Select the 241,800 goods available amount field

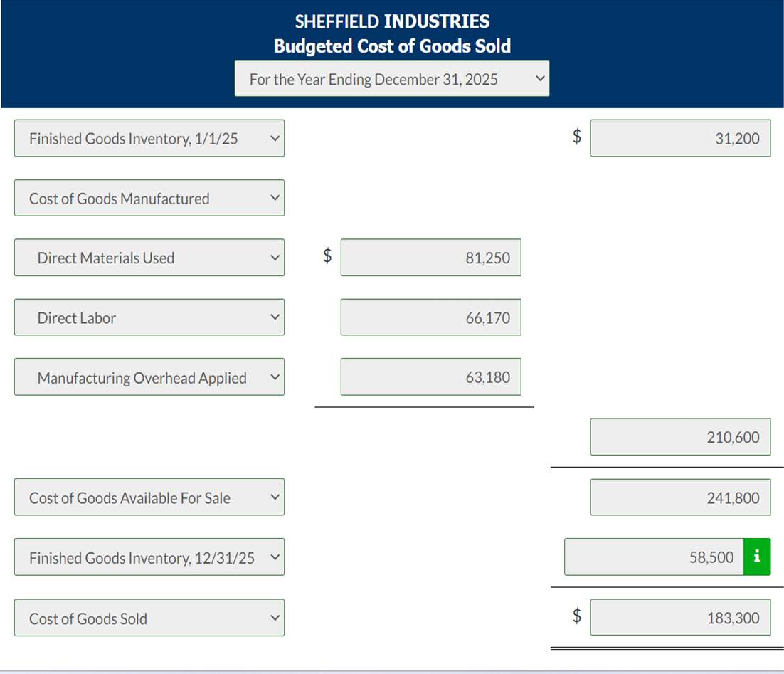679,497
